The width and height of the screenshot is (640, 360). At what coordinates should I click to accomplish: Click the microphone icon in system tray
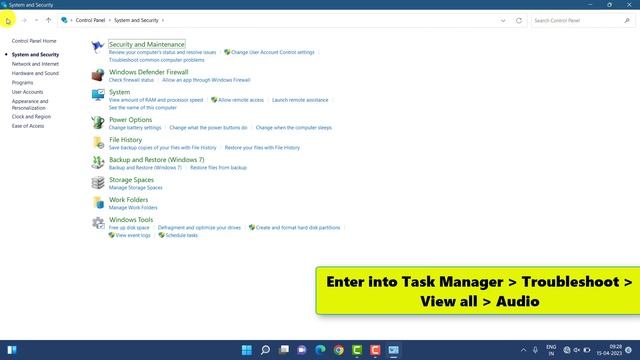535,350
